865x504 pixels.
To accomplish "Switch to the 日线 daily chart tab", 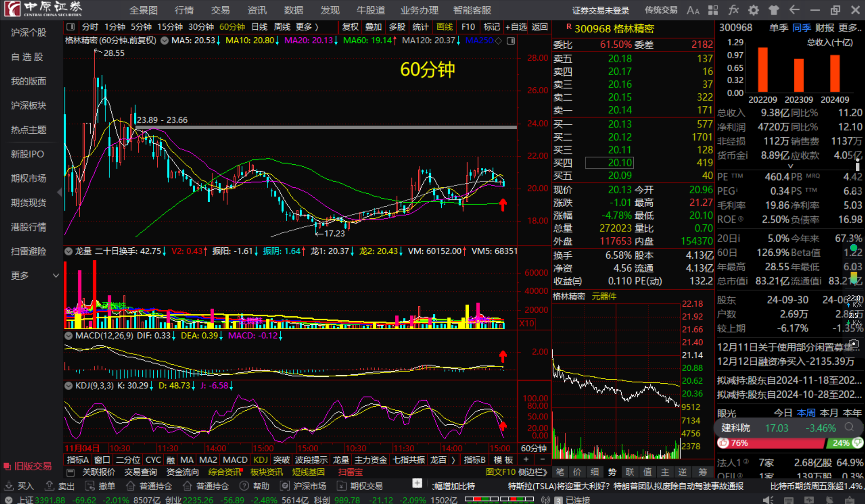I will point(259,27).
